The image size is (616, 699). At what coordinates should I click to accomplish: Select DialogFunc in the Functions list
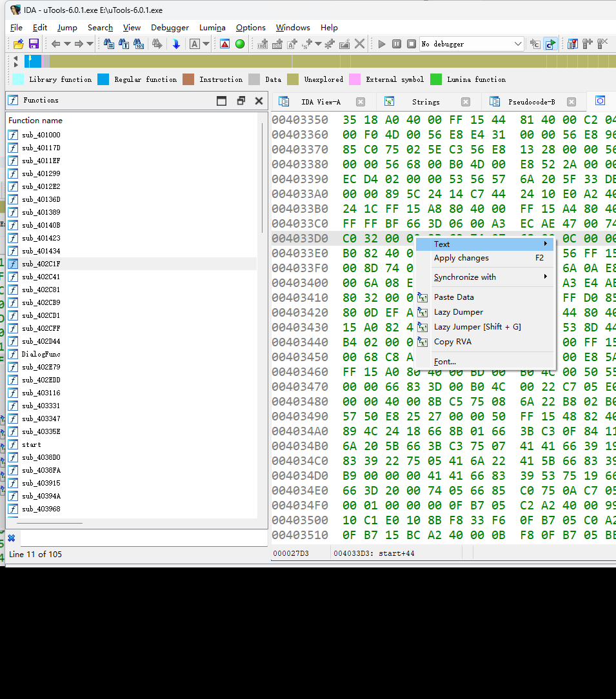coord(41,354)
